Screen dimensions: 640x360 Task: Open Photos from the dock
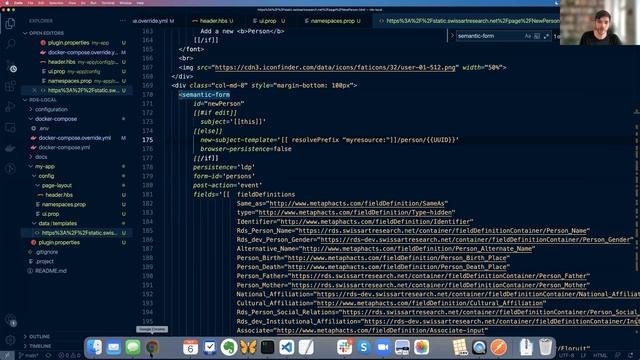(421, 347)
